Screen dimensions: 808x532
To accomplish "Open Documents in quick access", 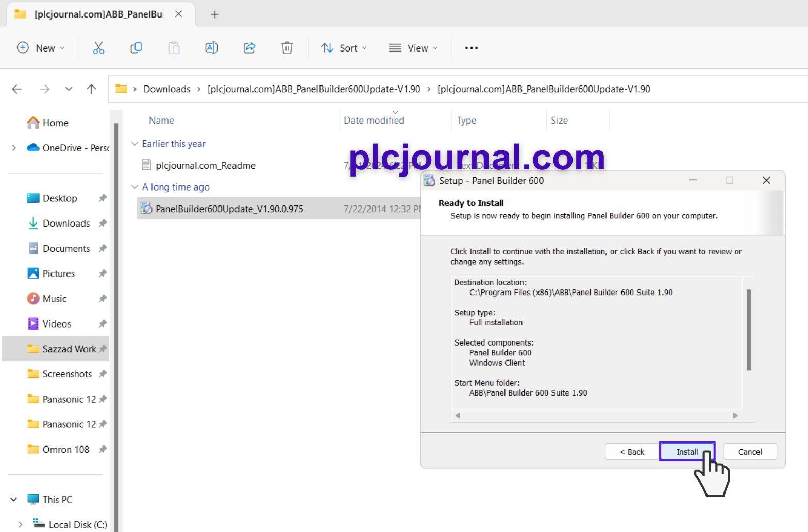I will [66, 248].
